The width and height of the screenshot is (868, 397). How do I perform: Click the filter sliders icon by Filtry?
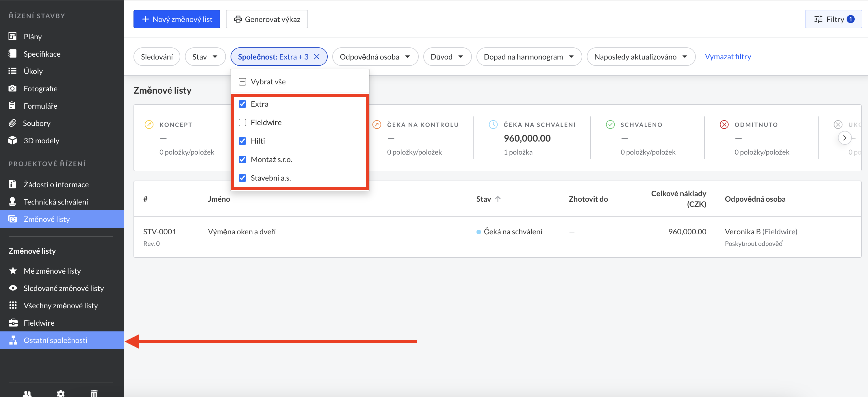(818, 19)
